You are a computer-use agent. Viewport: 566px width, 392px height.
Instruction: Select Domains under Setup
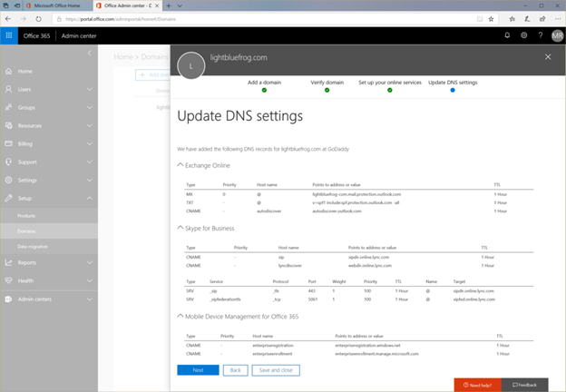26,231
